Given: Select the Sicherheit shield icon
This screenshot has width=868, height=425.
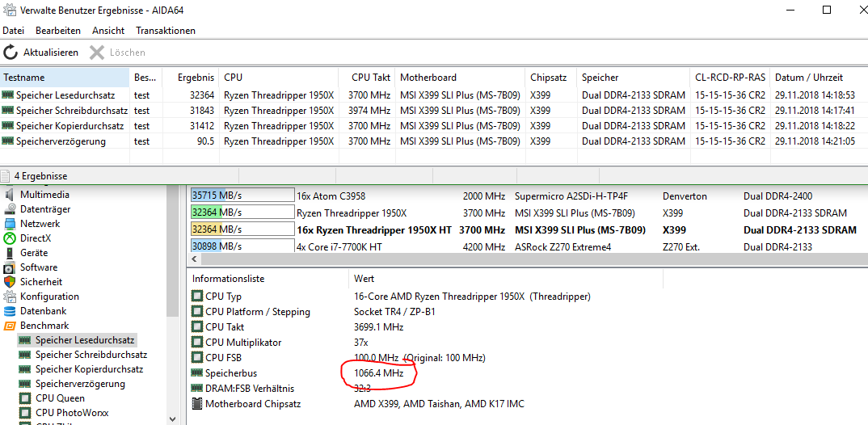Looking at the screenshot, I should point(10,282).
